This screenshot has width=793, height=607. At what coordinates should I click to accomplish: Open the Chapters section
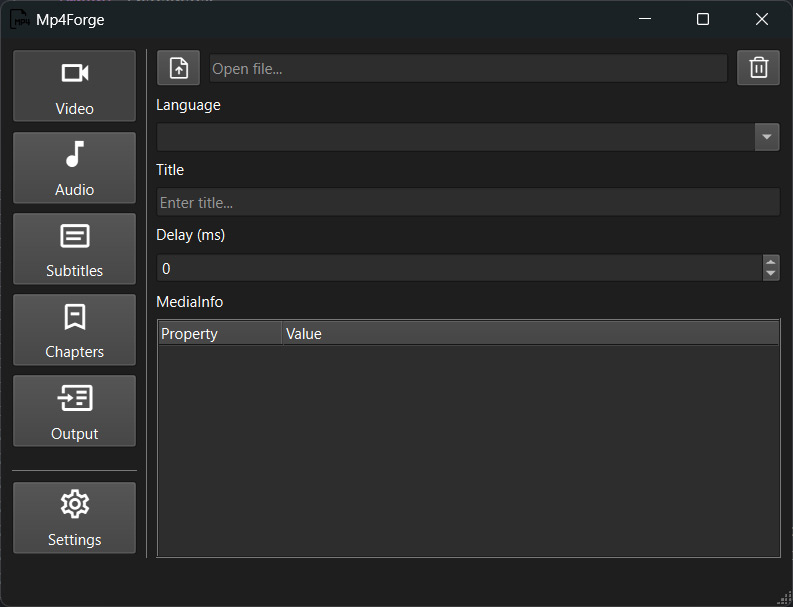click(74, 329)
